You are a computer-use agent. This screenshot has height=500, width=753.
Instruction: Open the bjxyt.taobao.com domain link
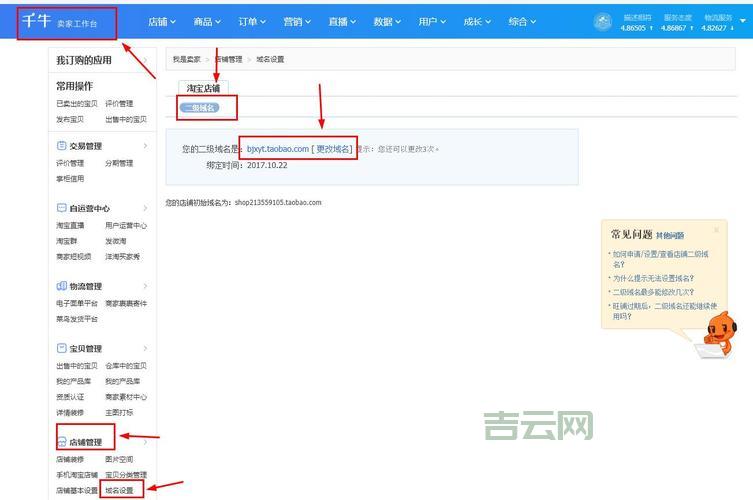[x=278, y=149]
